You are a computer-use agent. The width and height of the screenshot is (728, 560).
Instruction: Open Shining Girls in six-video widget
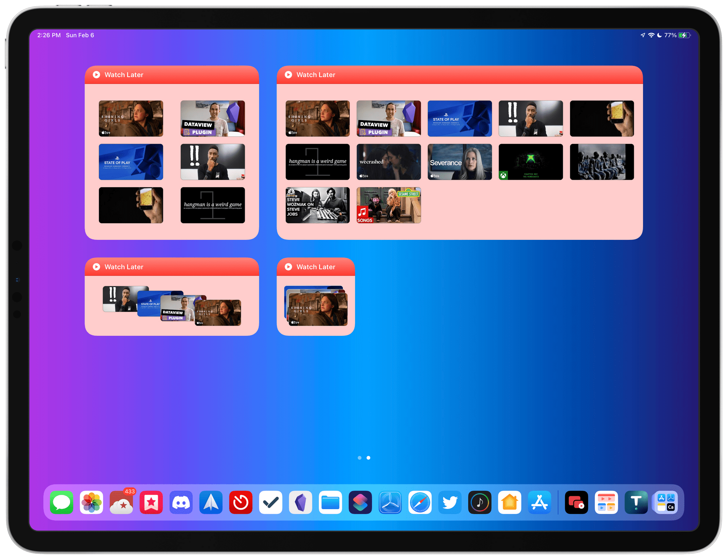pos(131,118)
